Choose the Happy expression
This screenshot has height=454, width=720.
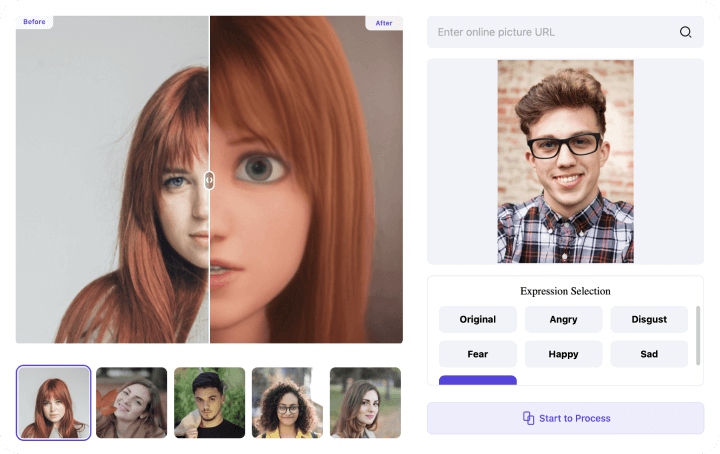563,354
